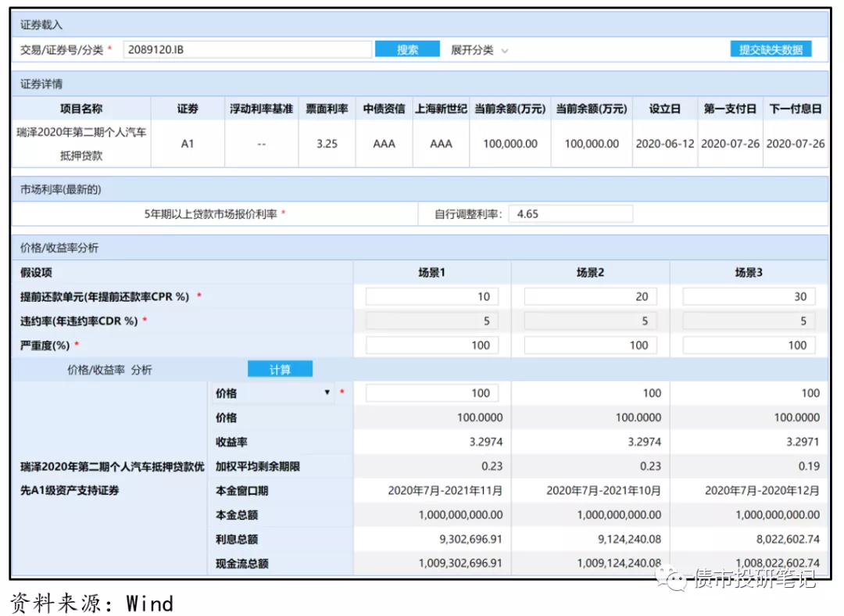Click 场景3 本金窗口期 2020年7月-2020年12月
The height and width of the screenshot is (616, 844).
click(x=762, y=491)
